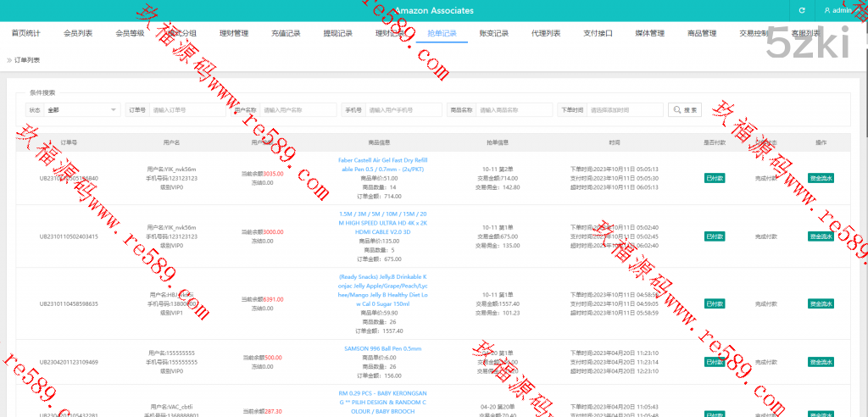Click the 时间 column header
Image resolution: width=868 pixels, height=417 pixels.
[x=615, y=142]
